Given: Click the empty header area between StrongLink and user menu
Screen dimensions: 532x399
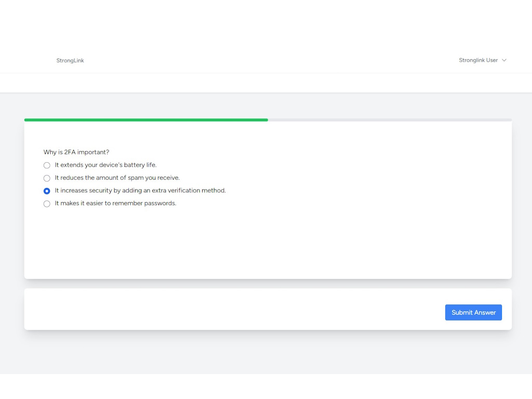Looking at the screenshot, I should point(260,60).
